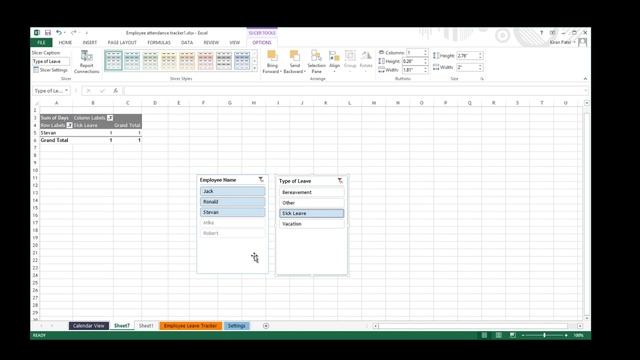Toggle Other in Type of Leave slicer

pos(311,202)
